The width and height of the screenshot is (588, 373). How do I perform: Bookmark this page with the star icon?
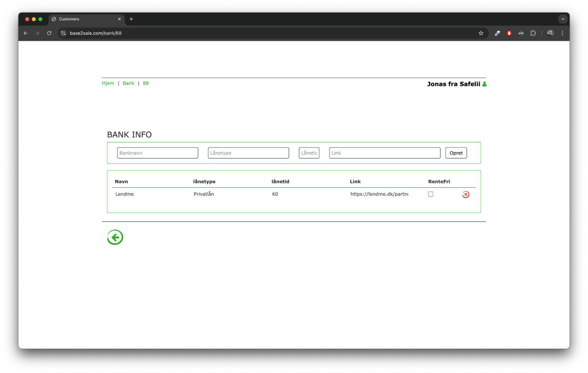[x=481, y=33]
